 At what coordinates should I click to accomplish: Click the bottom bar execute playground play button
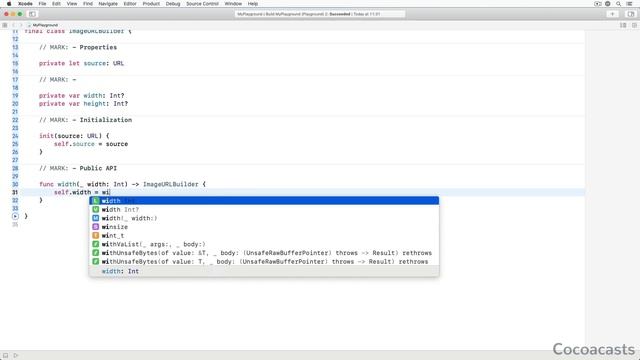pos(16,355)
